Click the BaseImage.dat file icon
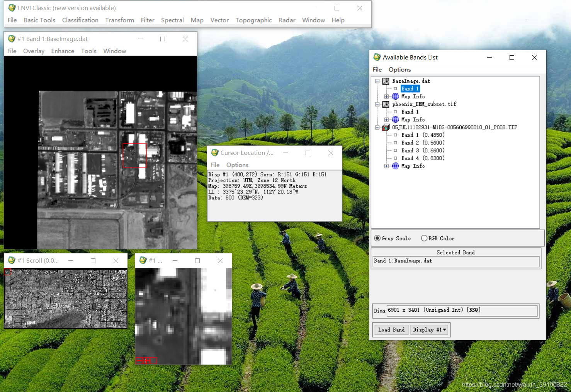Image resolution: width=571 pixels, height=392 pixels. point(386,81)
